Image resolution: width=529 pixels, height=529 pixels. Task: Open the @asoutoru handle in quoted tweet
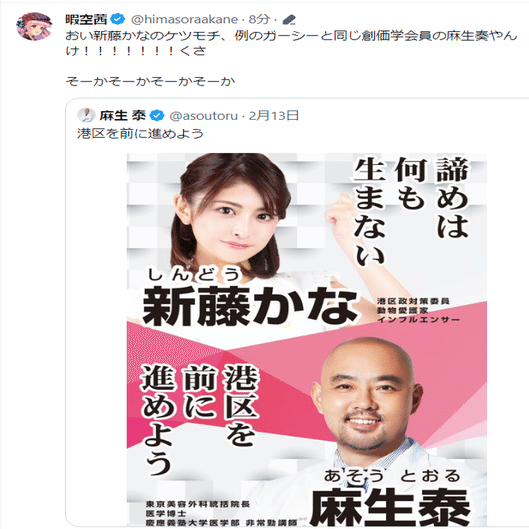(203, 116)
